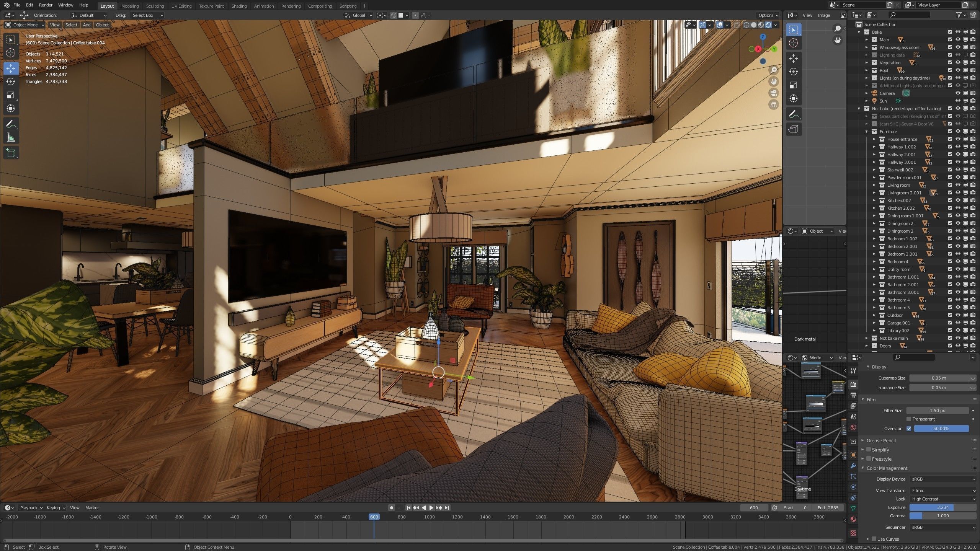Open the Modifier properties wrench tab
The height and width of the screenshot is (551, 980).
(x=853, y=466)
